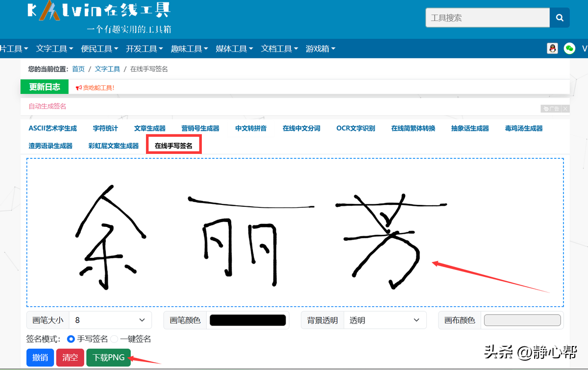The width and height of the screenshot is (588, 370).
Task: Close the ad with the X icon
Action: [564, 109]
